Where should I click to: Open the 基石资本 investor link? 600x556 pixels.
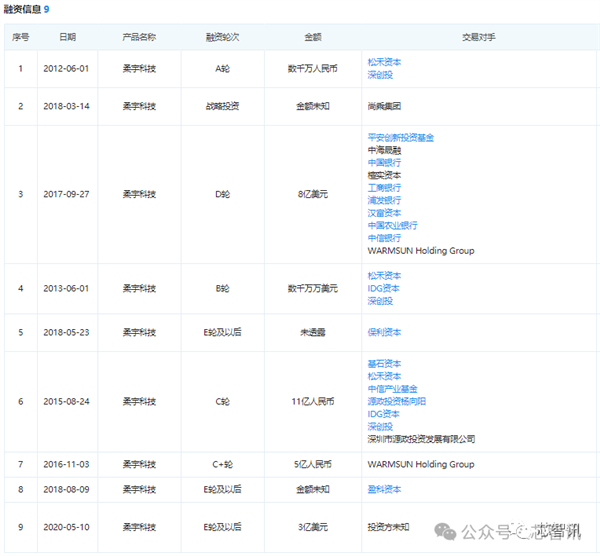click(384, 364)
